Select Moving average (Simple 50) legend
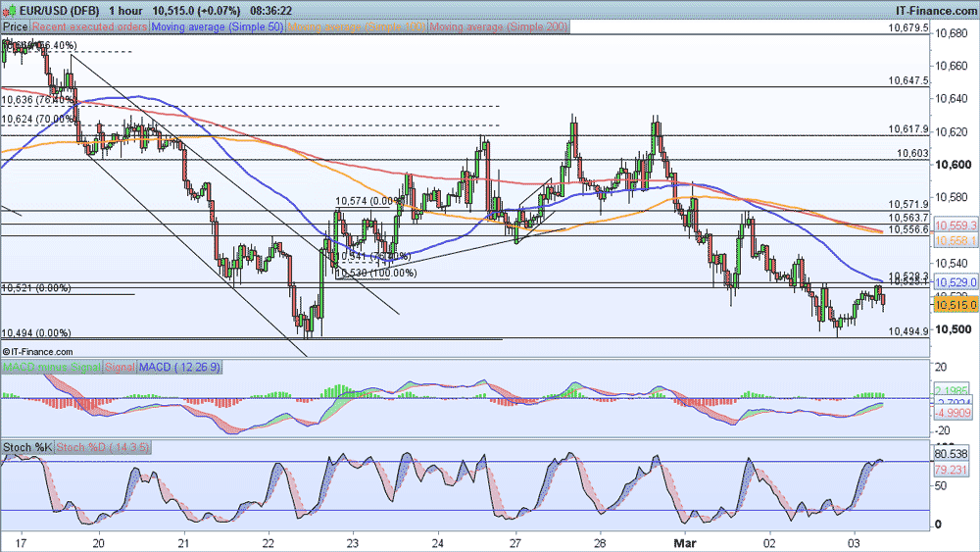Screen dimensions: 980x552 [x=218, y=26]
